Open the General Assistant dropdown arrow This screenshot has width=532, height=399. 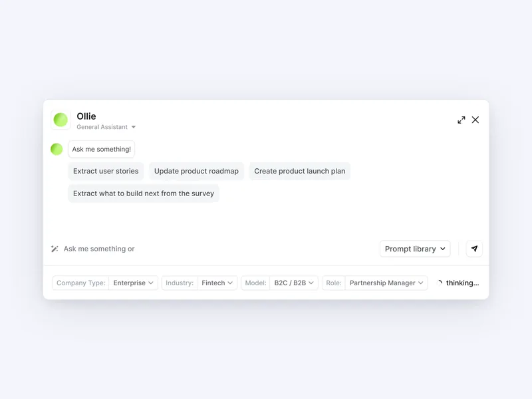(x=134, y=127)
